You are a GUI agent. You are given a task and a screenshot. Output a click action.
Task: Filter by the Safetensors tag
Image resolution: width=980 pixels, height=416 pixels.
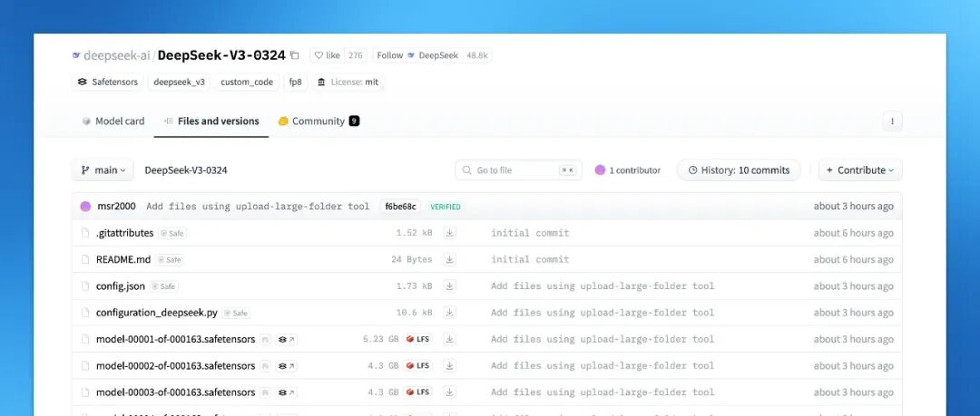107,82
